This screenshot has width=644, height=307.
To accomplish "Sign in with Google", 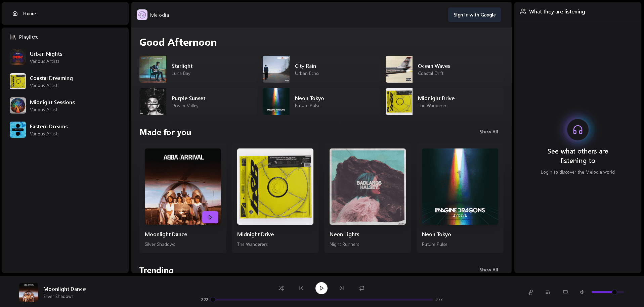I will (474, 15).
